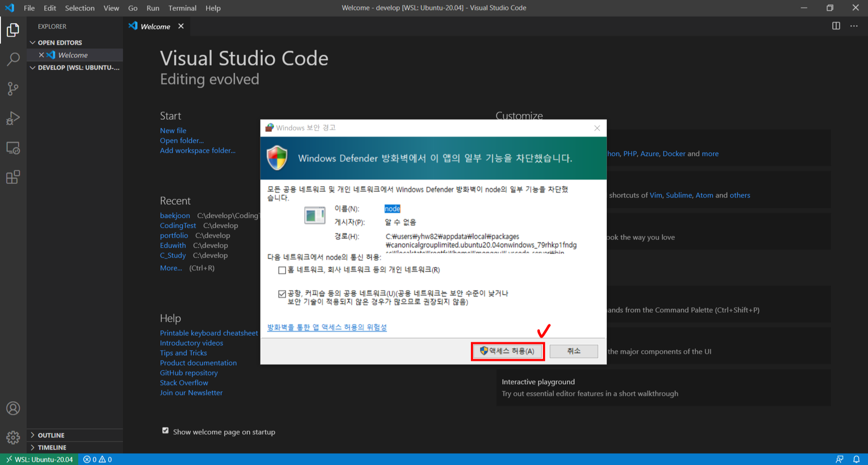Open the baekjoon recent folder
This screenshot has width=868, height=465.
175,216
